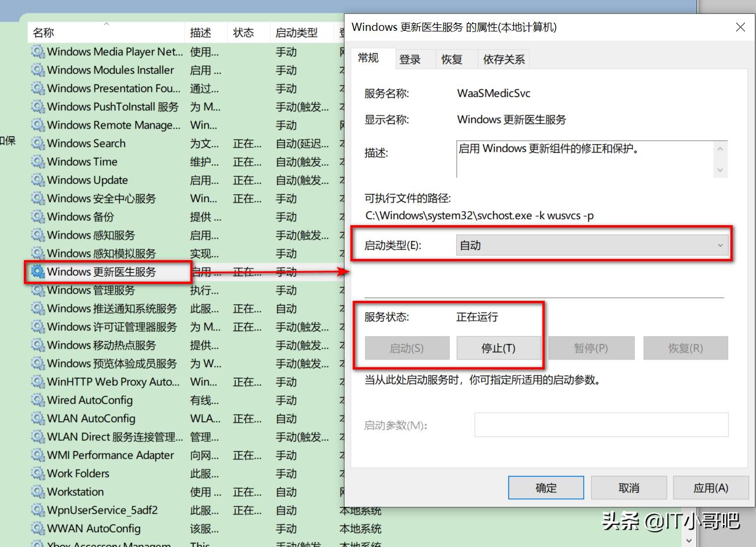Select the WLAN AutoConfig service icon

click(x=38, y=418)
